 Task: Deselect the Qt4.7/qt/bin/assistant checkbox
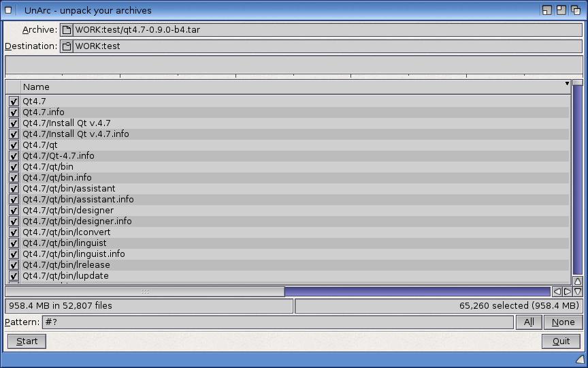point(14,189)
